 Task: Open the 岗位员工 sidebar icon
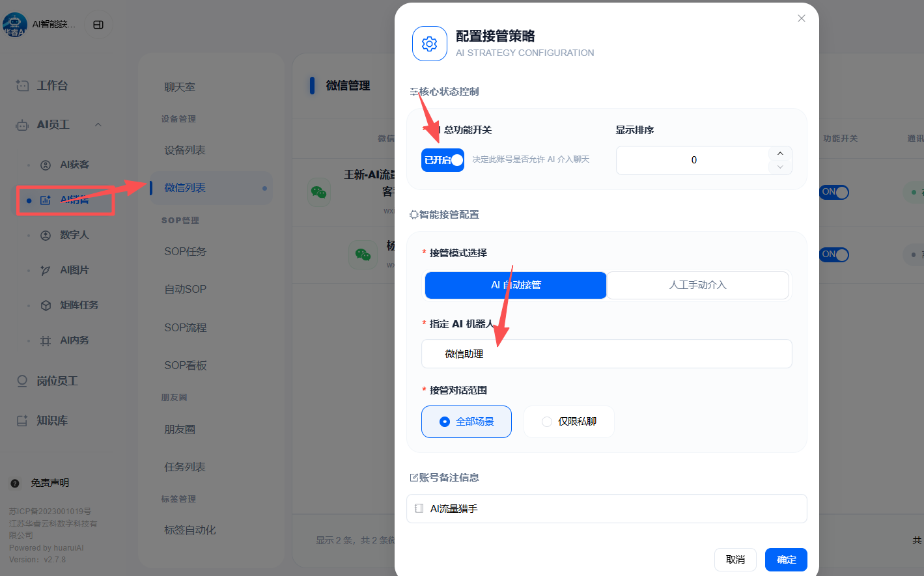coord(22,381)
